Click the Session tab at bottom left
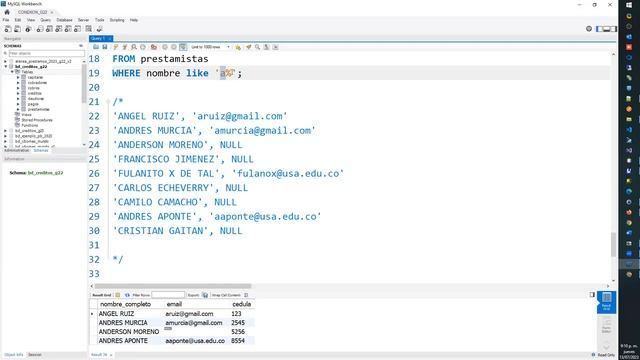The height and width of the screenshot is (360, 640). coord(35,355)
